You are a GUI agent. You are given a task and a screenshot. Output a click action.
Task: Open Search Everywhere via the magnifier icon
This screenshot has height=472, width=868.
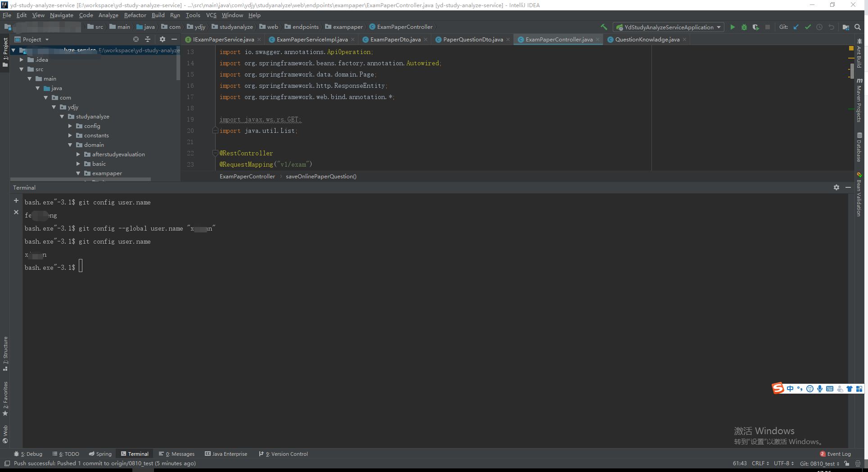click(x=858, y=27)
